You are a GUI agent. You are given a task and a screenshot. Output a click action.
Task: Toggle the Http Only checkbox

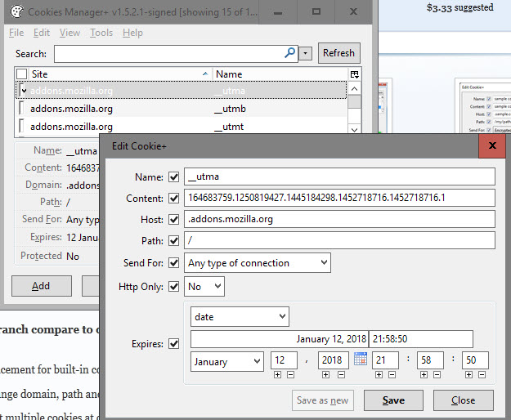(x=173, y=287)
